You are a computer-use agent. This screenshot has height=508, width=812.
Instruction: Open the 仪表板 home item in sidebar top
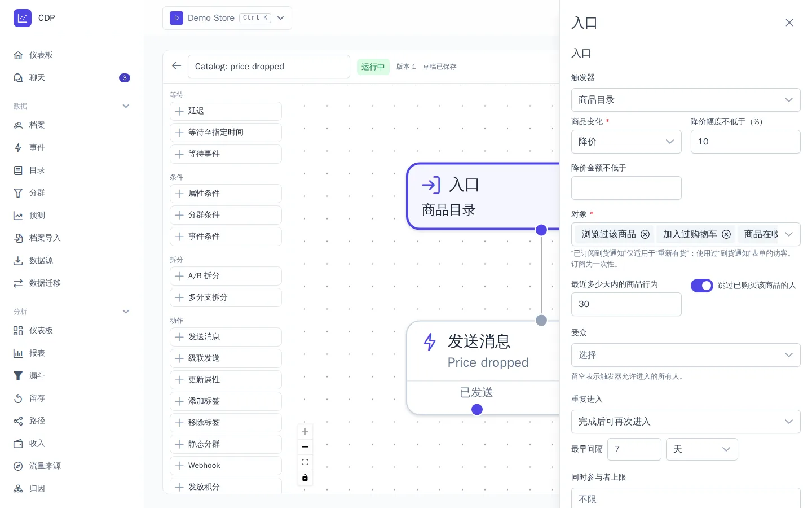[x=72, y=55]
